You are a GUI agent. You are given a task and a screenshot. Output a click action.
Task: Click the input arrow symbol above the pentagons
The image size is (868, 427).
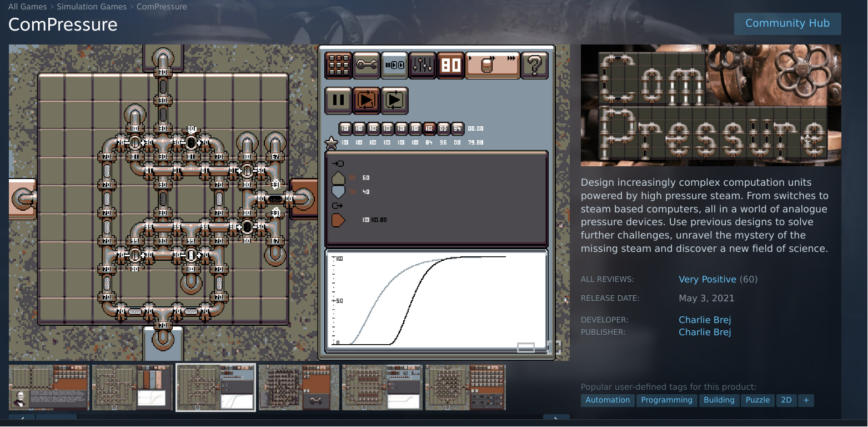(x=337, y=164)
